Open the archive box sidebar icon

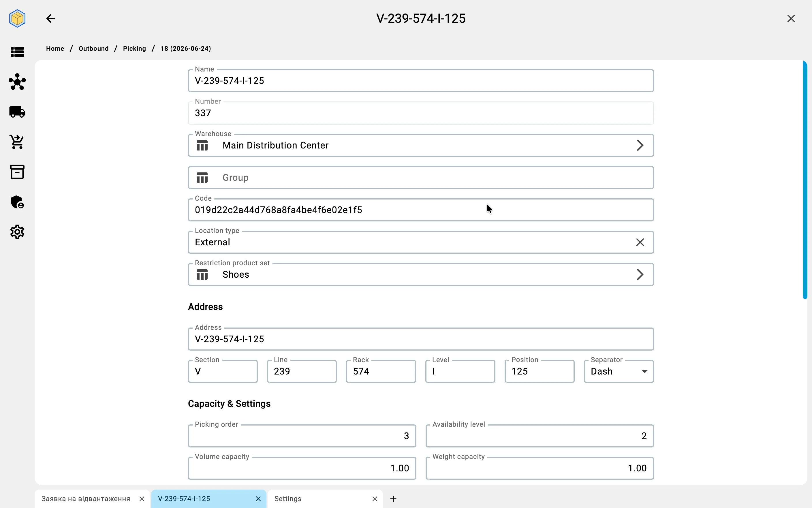coord(17,172)
